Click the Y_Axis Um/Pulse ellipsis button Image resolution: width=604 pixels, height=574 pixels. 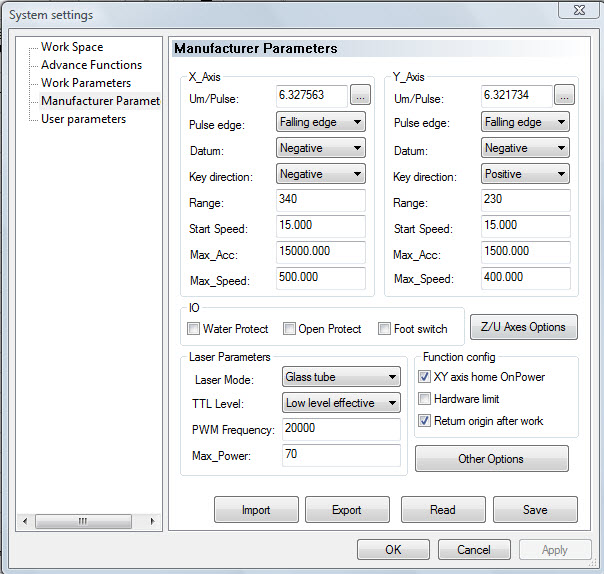click(x=565, y=96)
